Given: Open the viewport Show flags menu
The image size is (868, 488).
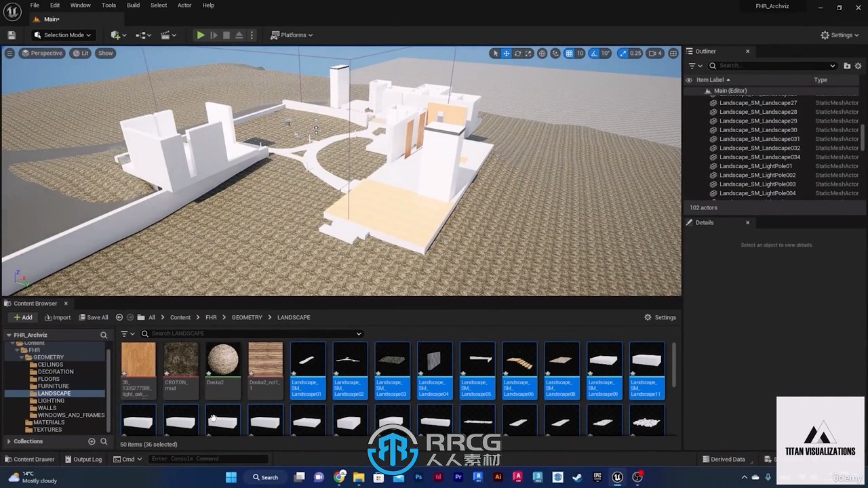Looking at the screenshot, I should [x=106, y=53].
